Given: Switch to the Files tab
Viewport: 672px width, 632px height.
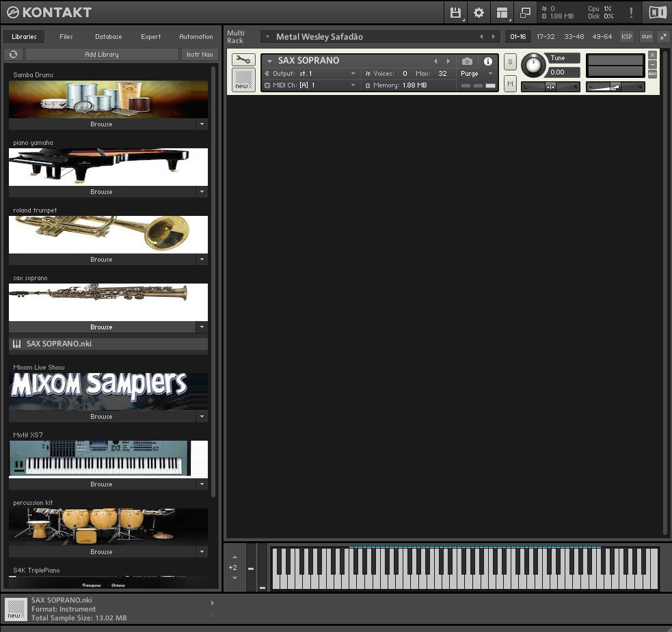Looking at the screenshot, I should point(66,37).
